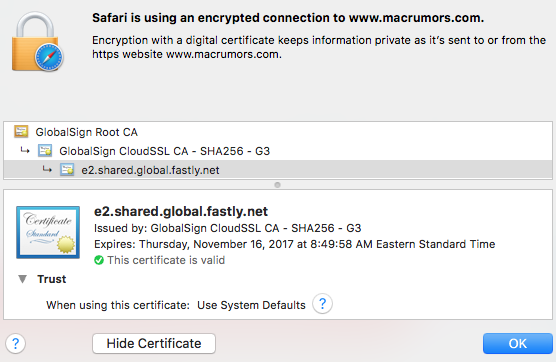This screenshot has height=362, width=556.
Task: Confirm with the OK button
Action: pos(518,344)
